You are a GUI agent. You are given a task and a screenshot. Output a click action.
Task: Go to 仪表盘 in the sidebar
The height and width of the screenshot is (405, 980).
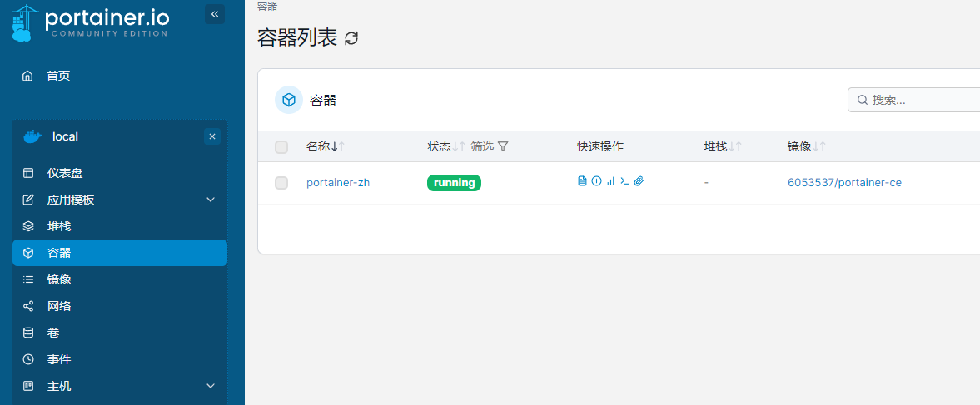(x=65, y=173)
